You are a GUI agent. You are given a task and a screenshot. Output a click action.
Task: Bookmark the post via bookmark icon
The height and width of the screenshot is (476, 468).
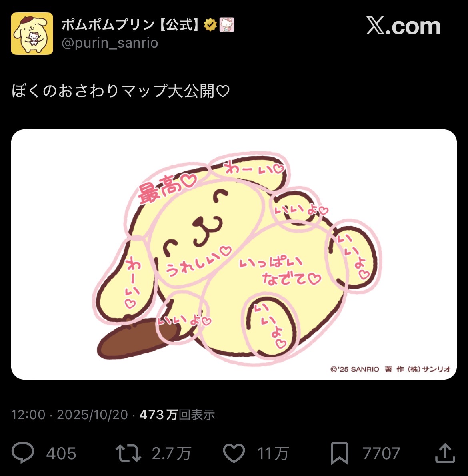[x=340, y=454]
